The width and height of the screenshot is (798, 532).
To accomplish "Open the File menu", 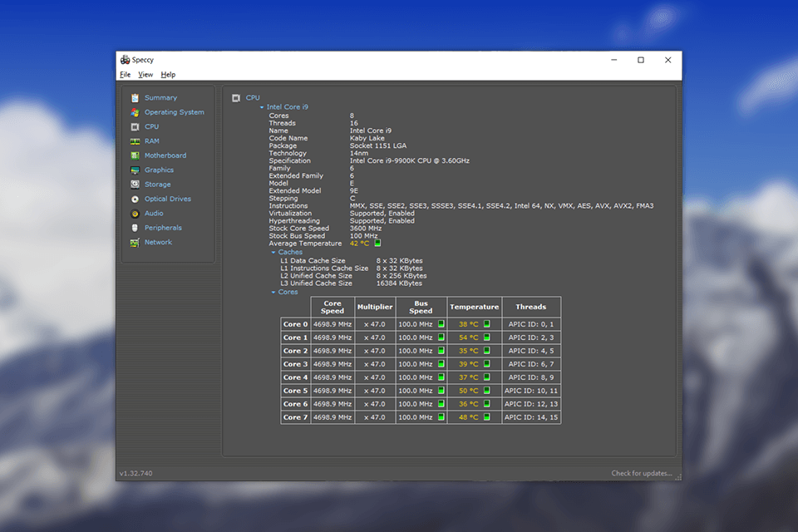I will pyautogui.click(x=125, y=74).
